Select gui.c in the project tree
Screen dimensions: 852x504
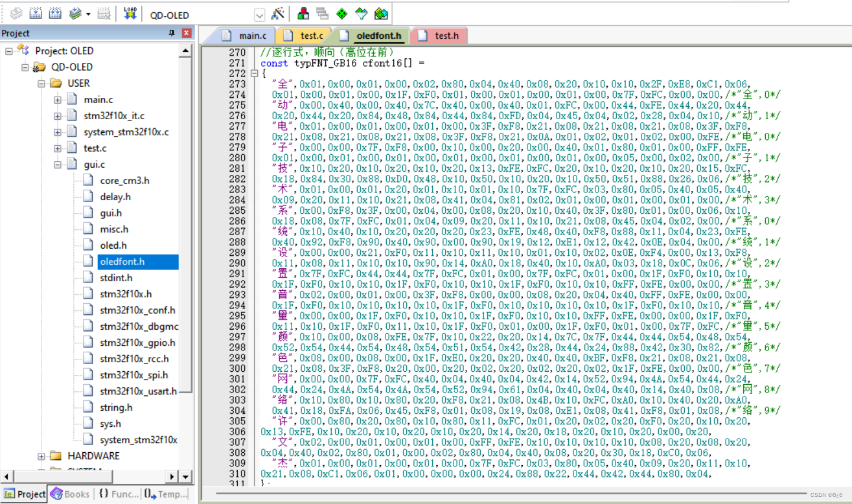pos(95,165)
